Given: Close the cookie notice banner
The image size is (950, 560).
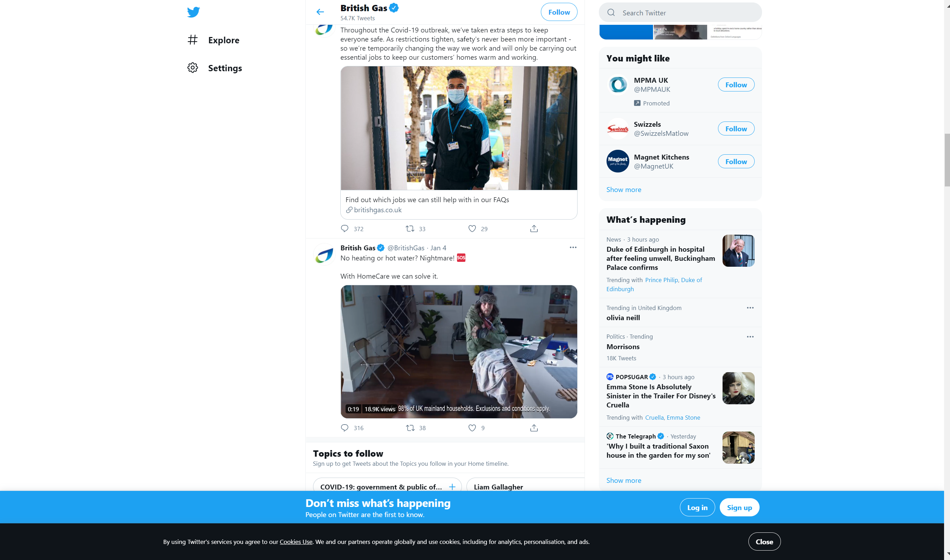Looking at the screenshot, I should tap(764, 542).
